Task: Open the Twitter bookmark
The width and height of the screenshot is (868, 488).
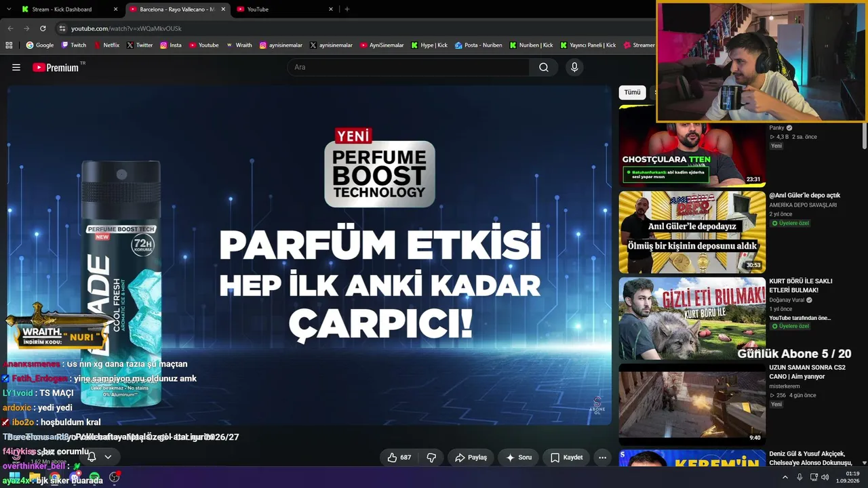Action: 140,45
